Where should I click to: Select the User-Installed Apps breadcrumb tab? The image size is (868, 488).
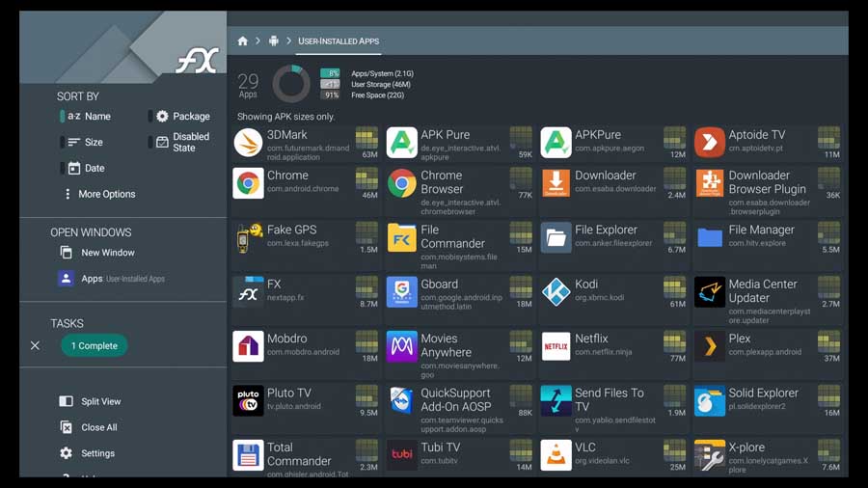(x=339, y=41)
